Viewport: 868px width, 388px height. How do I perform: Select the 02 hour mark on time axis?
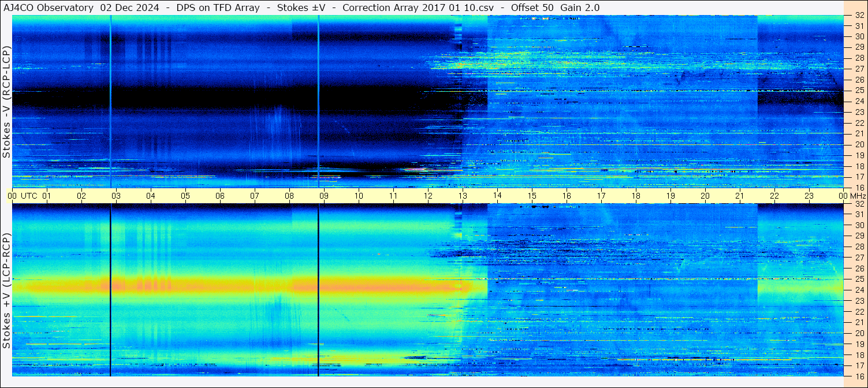point(81,196)
